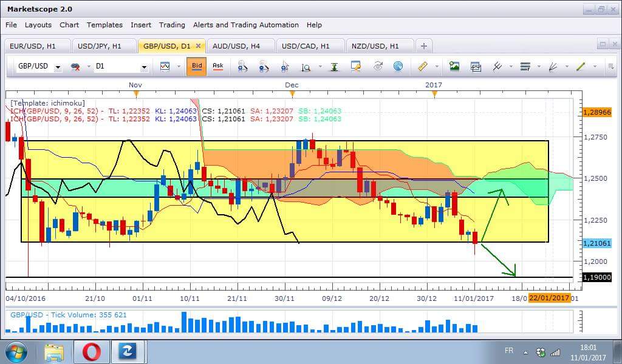Select the Fibonacci retracement lines icon
Viewport: 622px width, 364px height.
click(525, 67)
